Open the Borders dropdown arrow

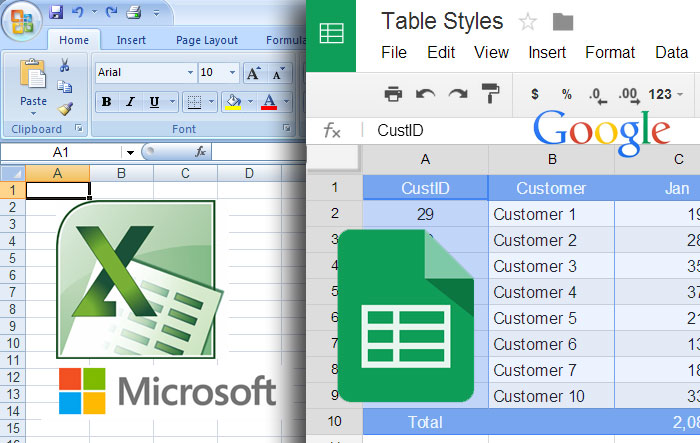click(x=211, y=102)
